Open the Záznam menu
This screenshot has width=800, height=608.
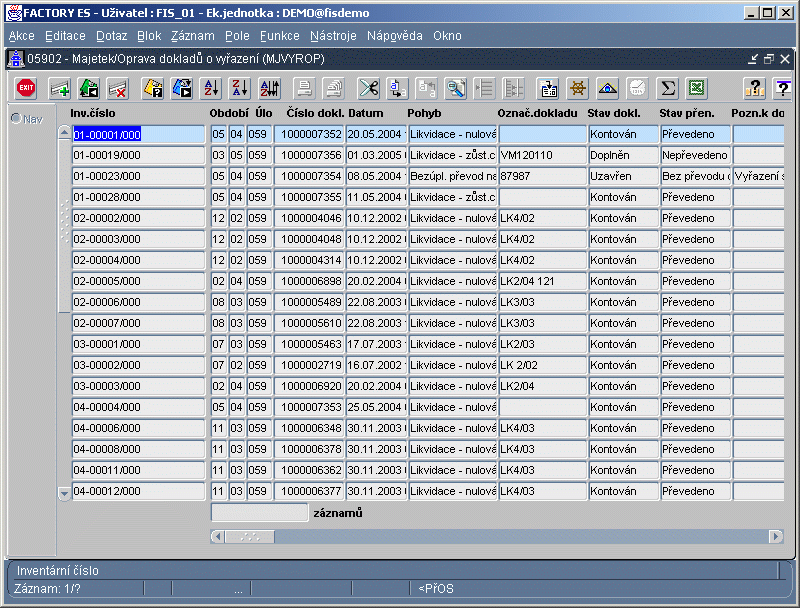click(x=192, y=36)
